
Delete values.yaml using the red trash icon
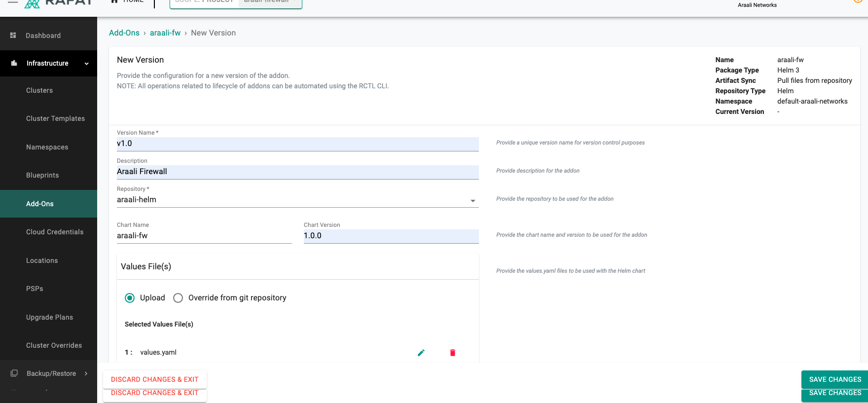(x=453, y=353)
